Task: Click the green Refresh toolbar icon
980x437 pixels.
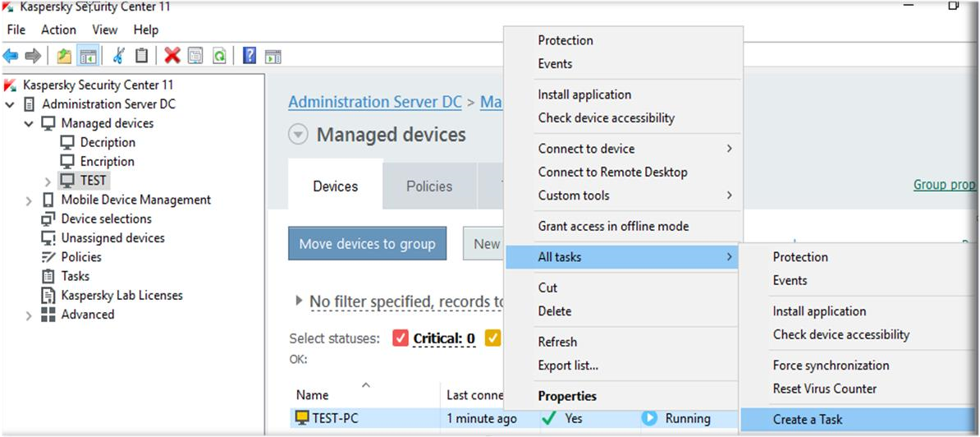Action: click(219, 56)
